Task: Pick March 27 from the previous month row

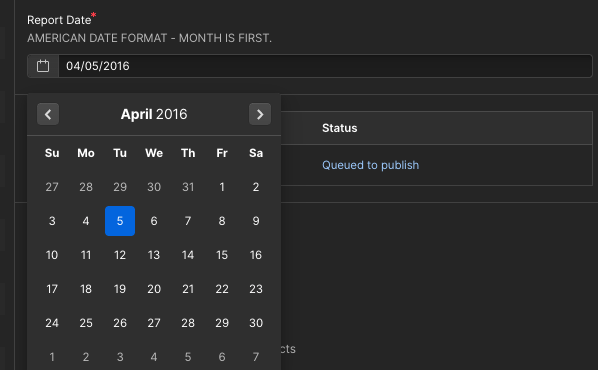Action: click(x=52, y=187)
